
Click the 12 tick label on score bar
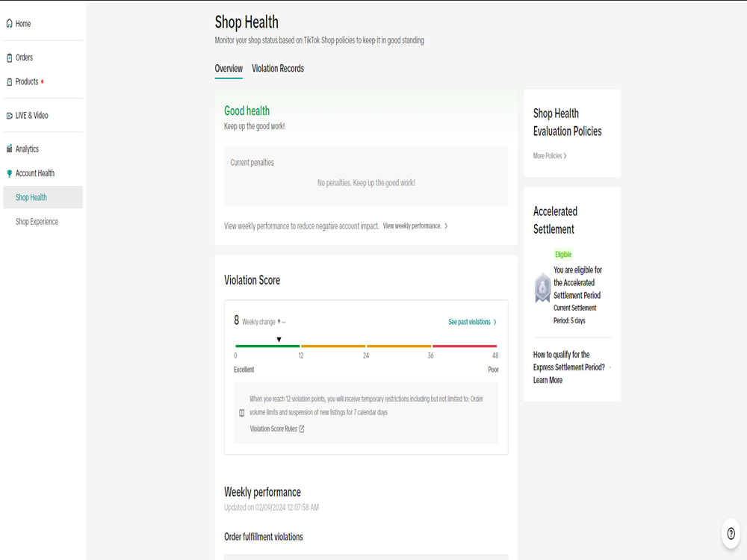click(301, 355)
